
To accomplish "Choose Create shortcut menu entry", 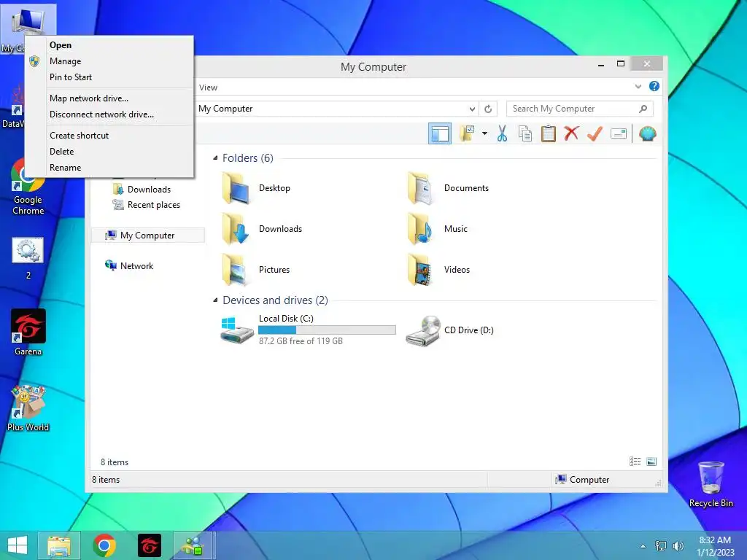I will [109, 136].
